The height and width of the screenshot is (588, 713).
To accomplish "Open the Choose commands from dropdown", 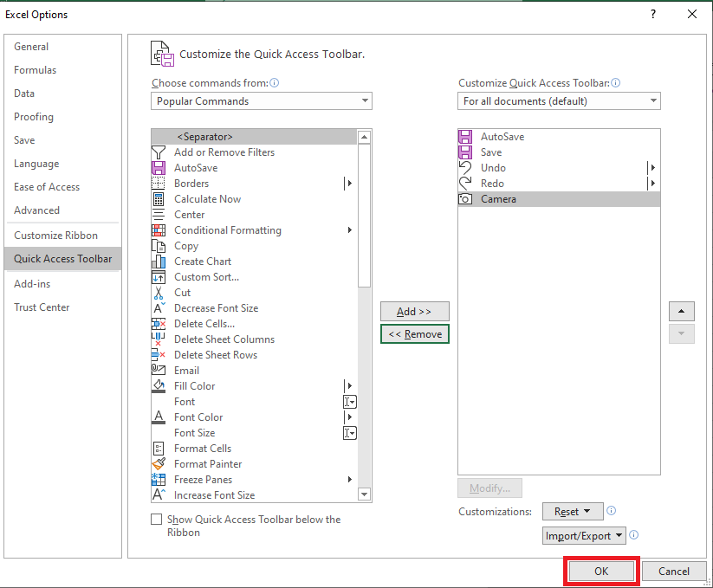I will pos(262,100).
